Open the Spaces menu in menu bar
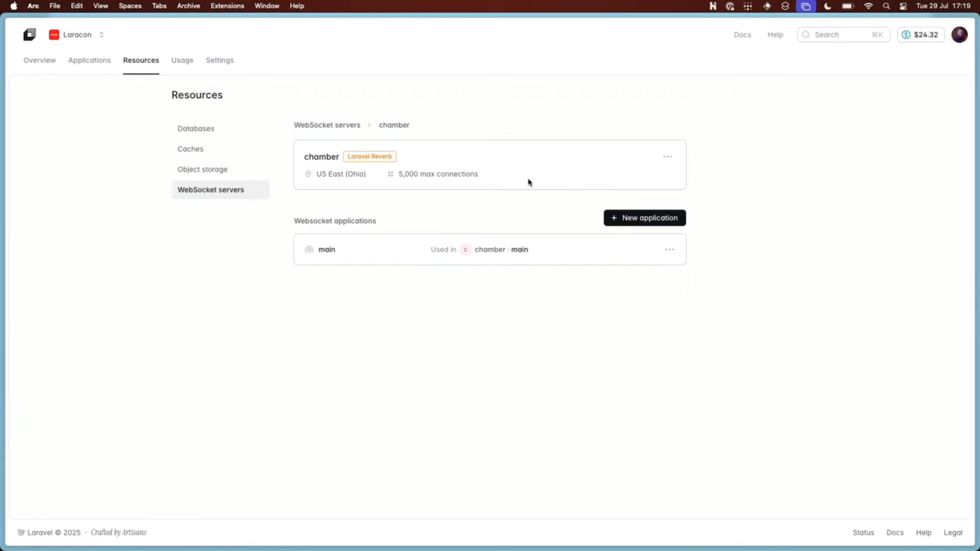The image size is (980, 551). (130, 6)
